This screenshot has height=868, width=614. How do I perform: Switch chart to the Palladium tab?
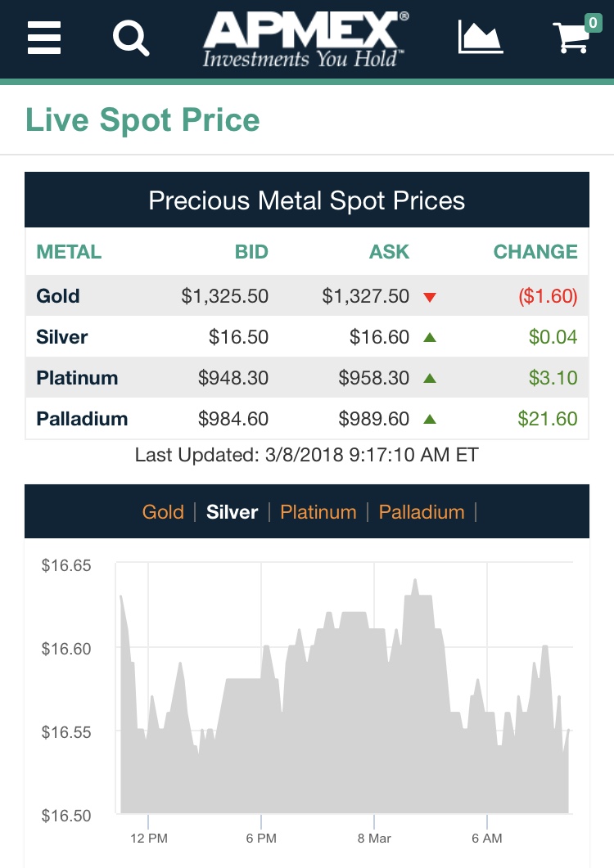point(422,512)
